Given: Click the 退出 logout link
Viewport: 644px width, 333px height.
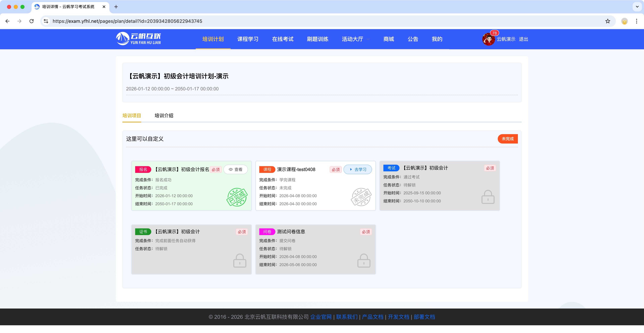Looking at the screenshot, I should (524, 39).
